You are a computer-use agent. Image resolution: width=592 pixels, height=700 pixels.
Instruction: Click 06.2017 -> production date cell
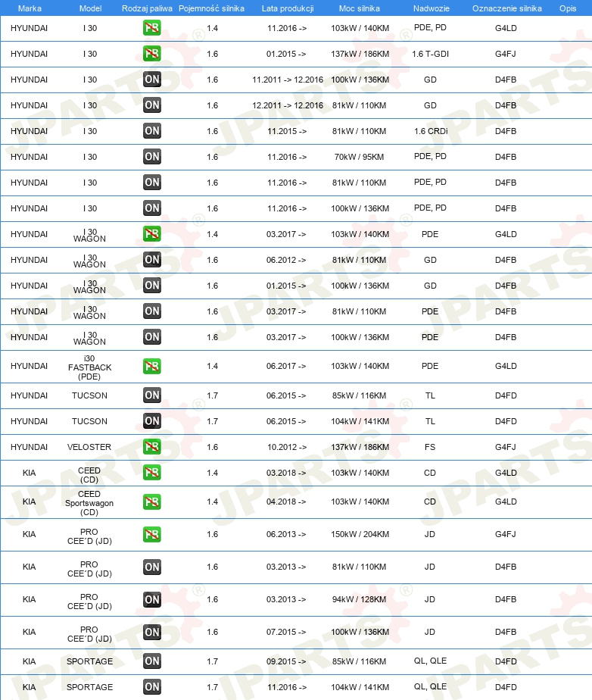click(286, 366)
